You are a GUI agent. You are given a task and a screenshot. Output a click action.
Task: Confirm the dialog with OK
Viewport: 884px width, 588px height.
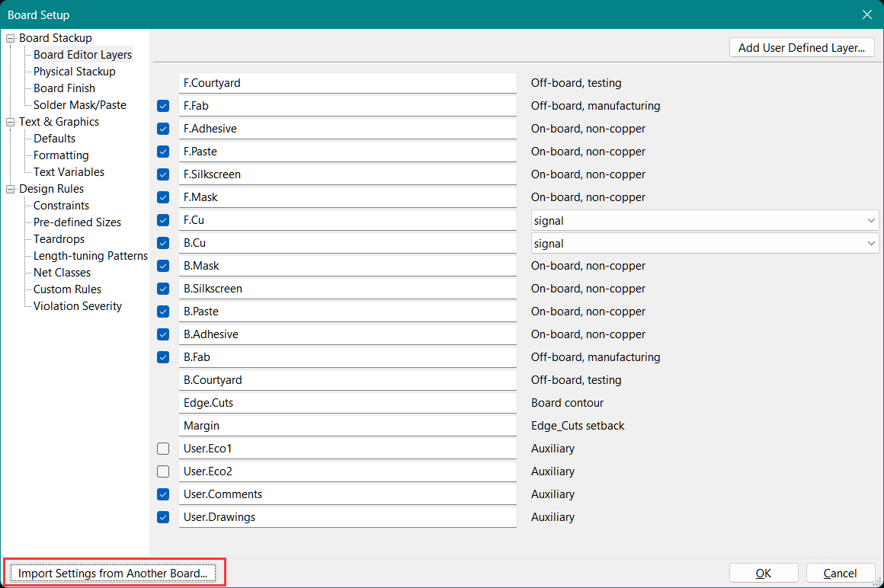coord(764,574)
